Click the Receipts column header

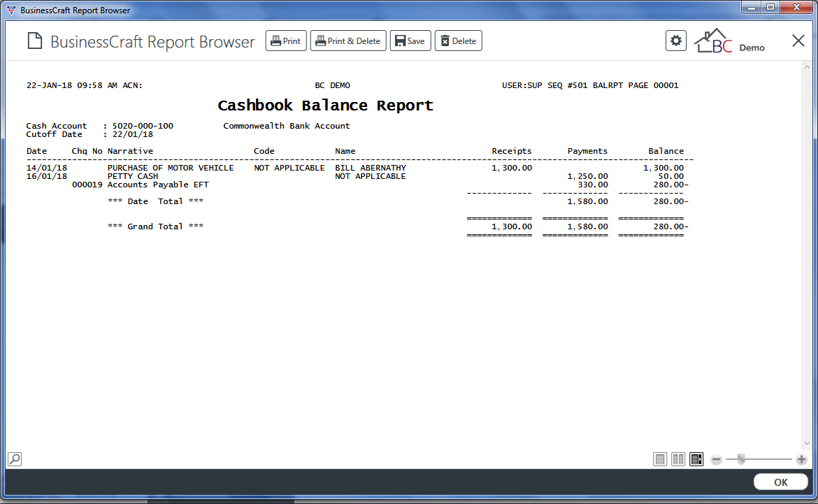pos(512,151)
